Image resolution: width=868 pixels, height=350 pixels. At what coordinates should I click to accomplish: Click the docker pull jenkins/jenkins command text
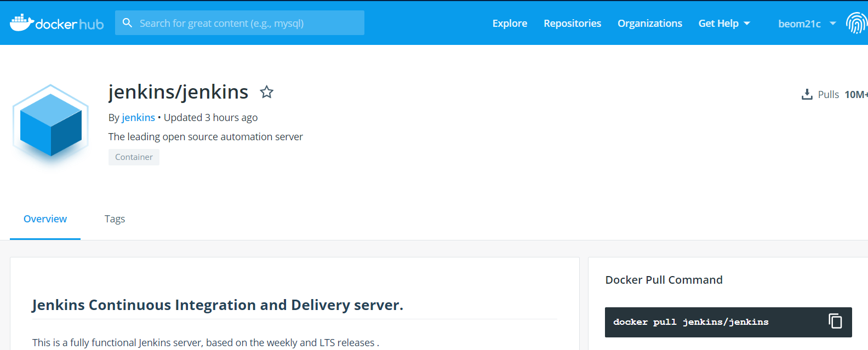click(690, 322)
